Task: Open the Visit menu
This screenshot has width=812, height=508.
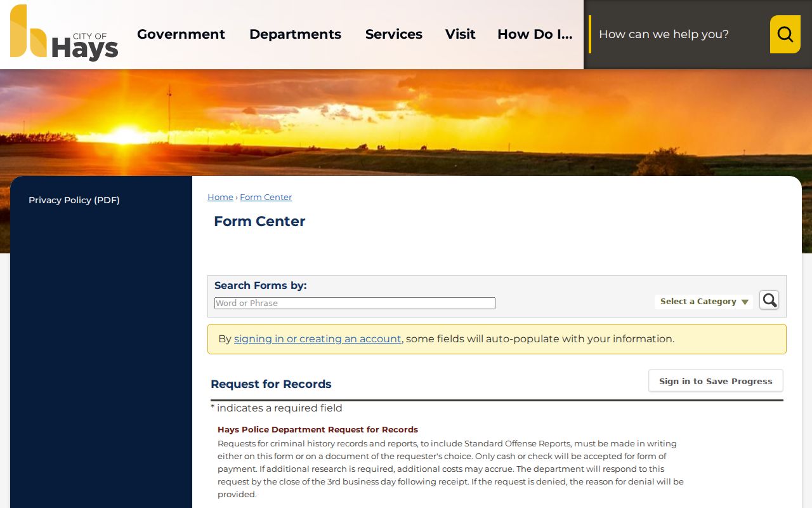Action: tap(460, 34)
